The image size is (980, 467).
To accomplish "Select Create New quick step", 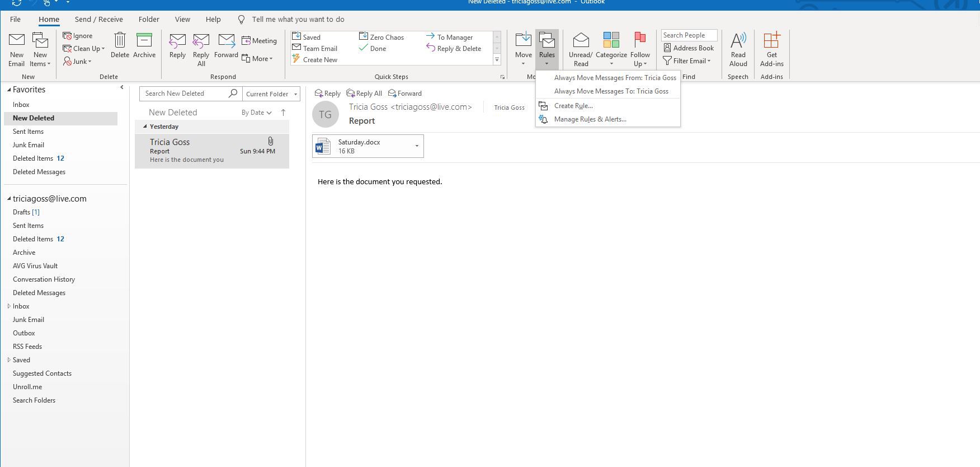I will tap(315, 60).
